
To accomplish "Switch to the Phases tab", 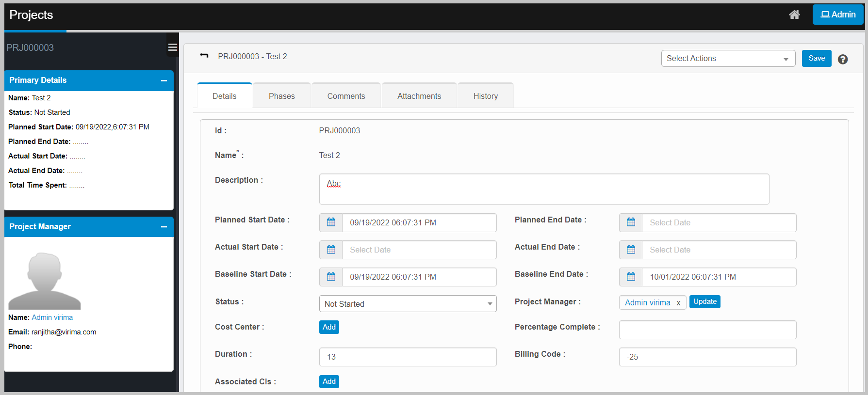I will click(281, 96).
